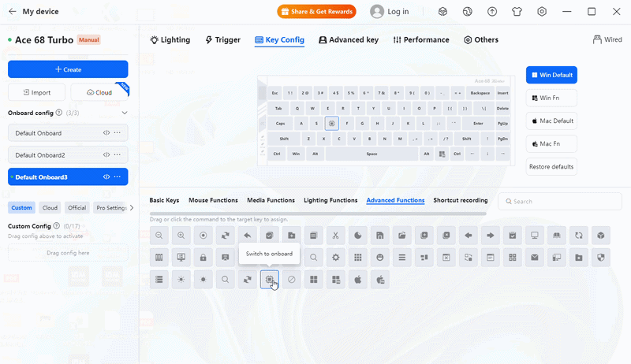Select the zoom in function icon
The image size is (631, 364).
pyautogui.click(x=181, y=236)
